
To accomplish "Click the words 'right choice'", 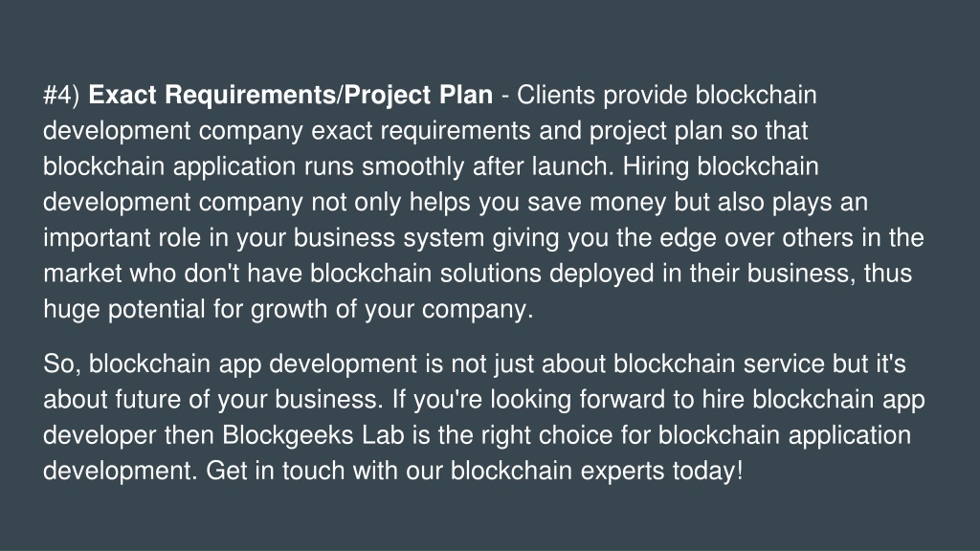I will click(546, 435).
